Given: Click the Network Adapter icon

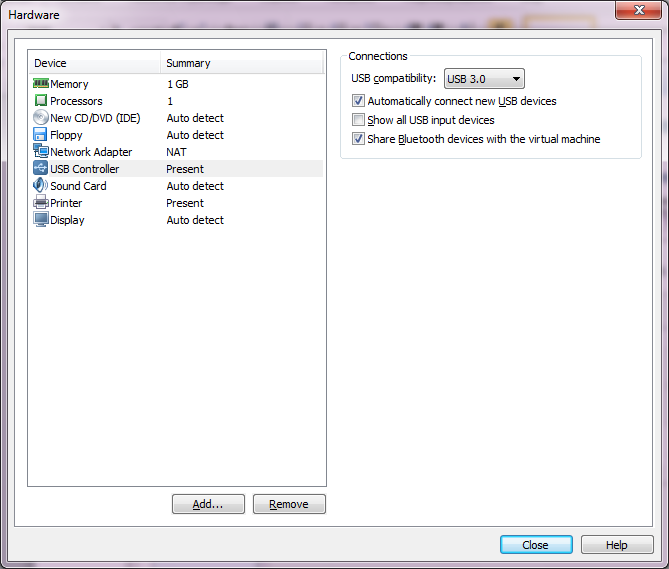Looking at the screenshot, I should tap(41, 151).
